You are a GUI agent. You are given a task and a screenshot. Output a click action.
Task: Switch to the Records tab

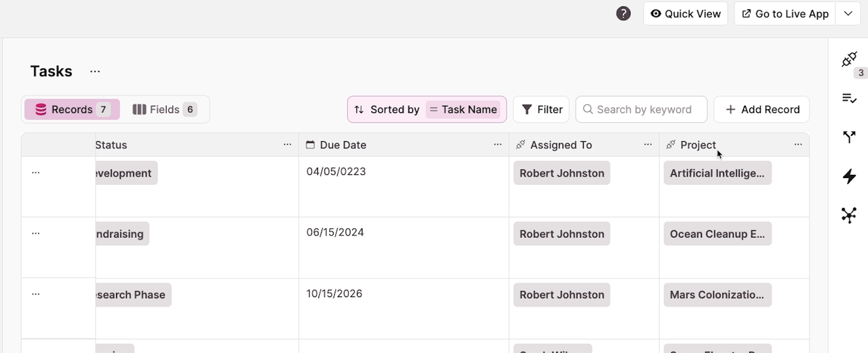pos(72,110)
